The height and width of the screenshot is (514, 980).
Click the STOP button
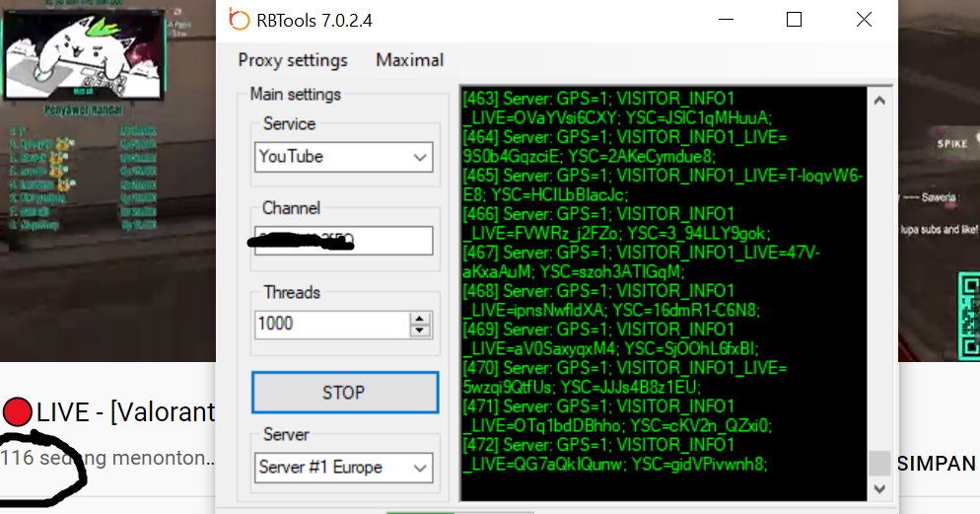click(x=345, y=393)
